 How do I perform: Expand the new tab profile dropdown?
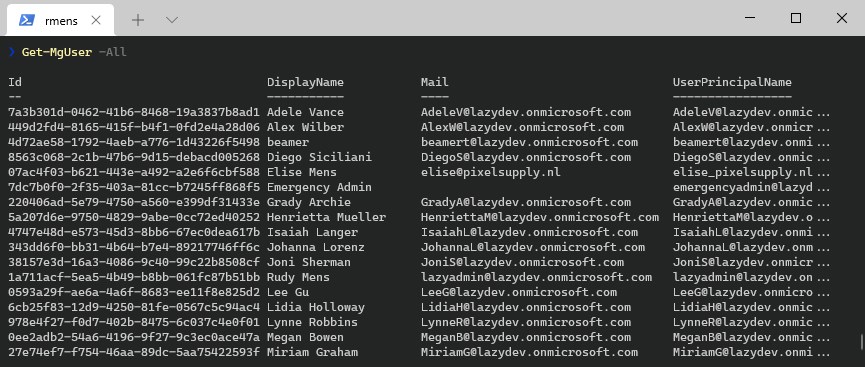tap(172, 20)
